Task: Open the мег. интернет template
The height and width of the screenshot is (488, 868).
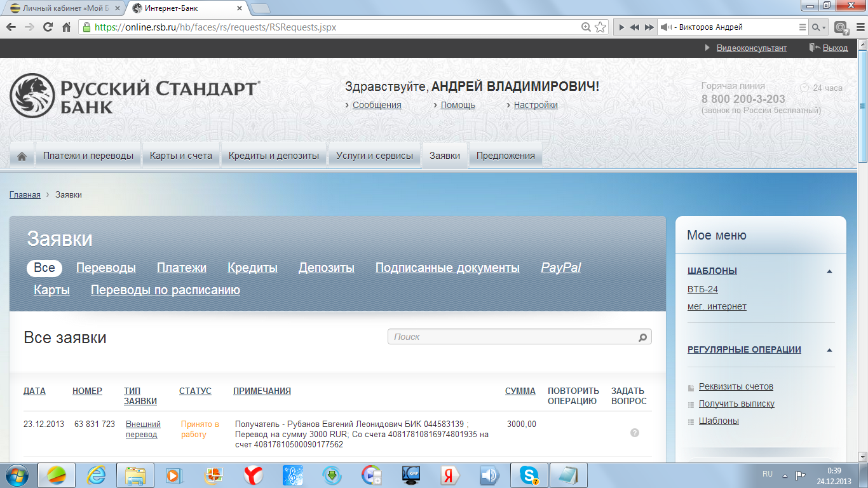Action: tap(717, 306)
